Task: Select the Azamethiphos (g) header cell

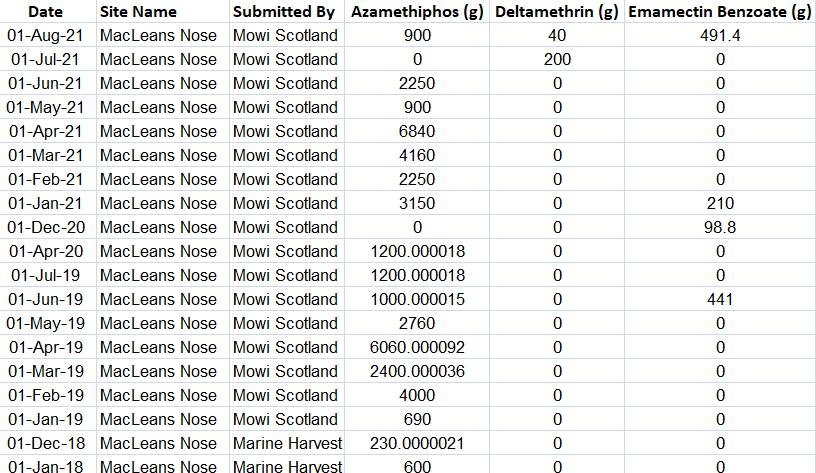Action: (x=417, y=12)
